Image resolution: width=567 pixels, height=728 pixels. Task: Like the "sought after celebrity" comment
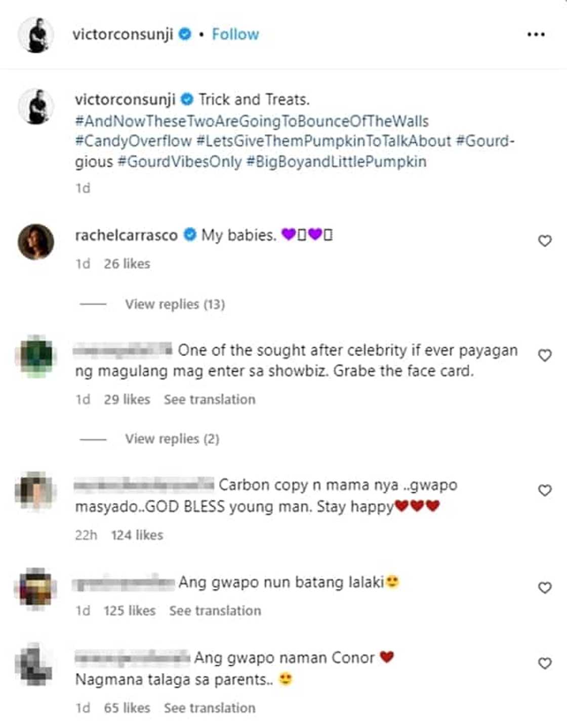point(545,355)
